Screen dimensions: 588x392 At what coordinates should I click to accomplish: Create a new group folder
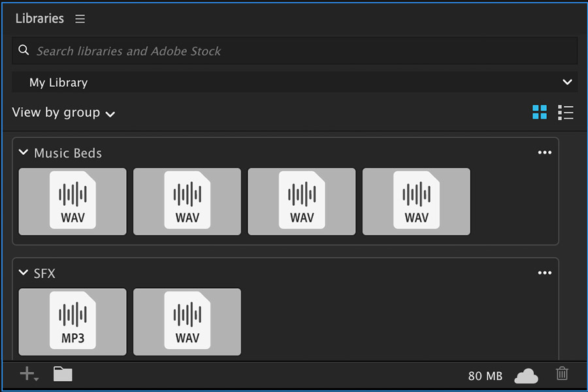tap(63, 374)
